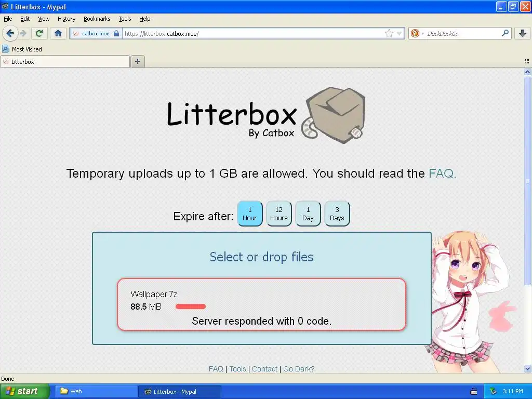Click the 88.5 MB file size text

(146, 307)
